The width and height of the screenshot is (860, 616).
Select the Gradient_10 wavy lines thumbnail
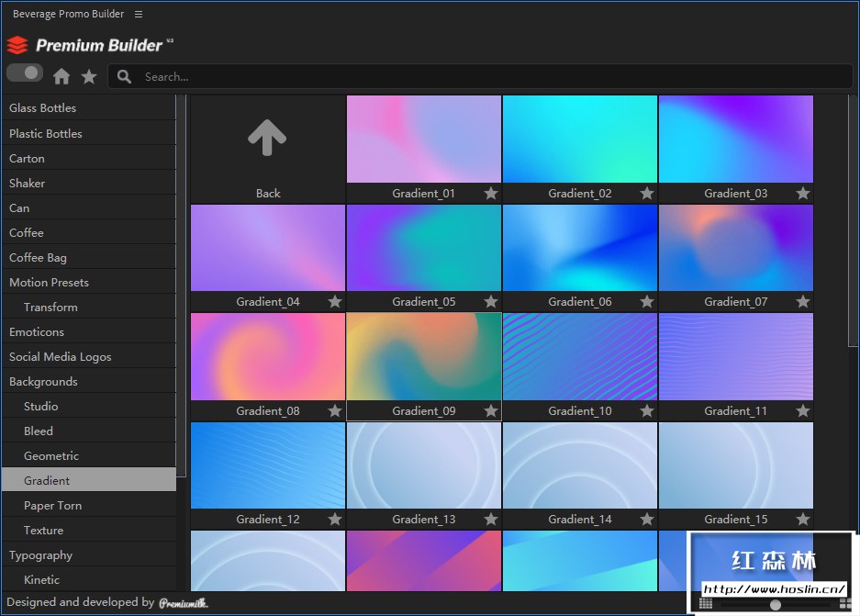click(x=580, y=356)
